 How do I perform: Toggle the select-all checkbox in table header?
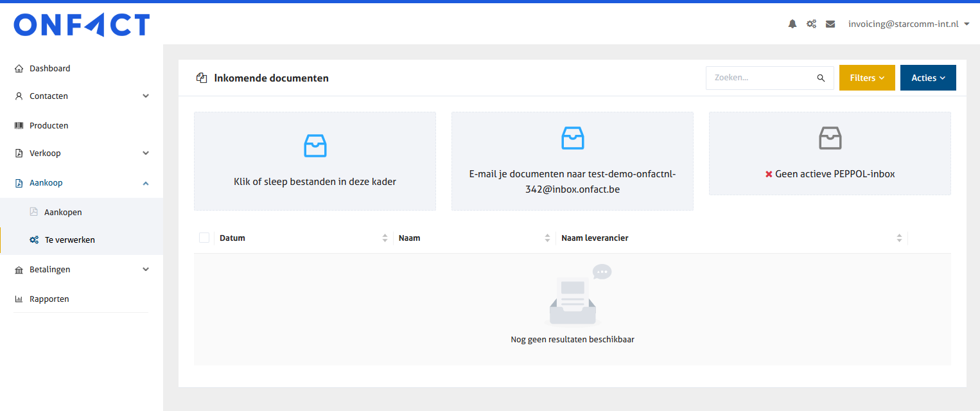click(x=204, y=238)
